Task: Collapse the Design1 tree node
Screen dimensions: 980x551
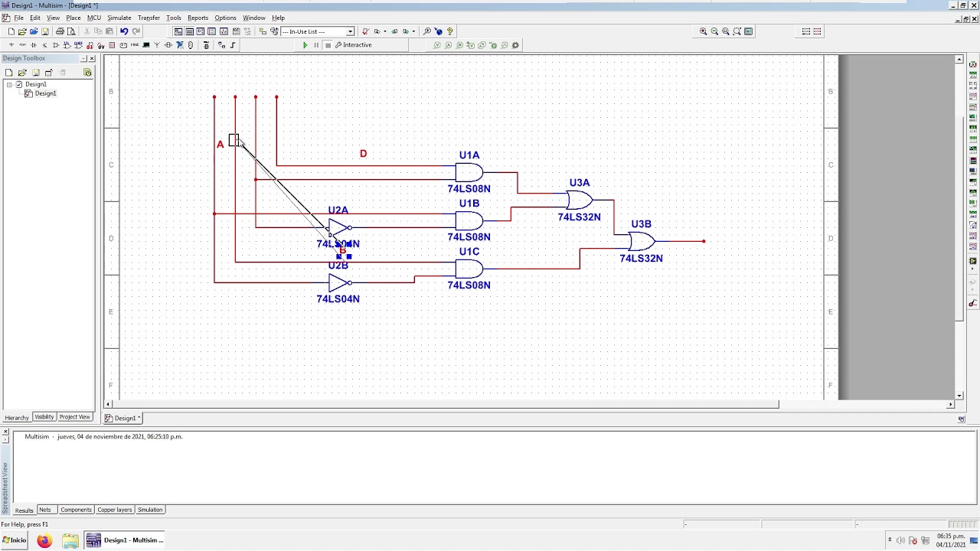Action: pos(9,84)
